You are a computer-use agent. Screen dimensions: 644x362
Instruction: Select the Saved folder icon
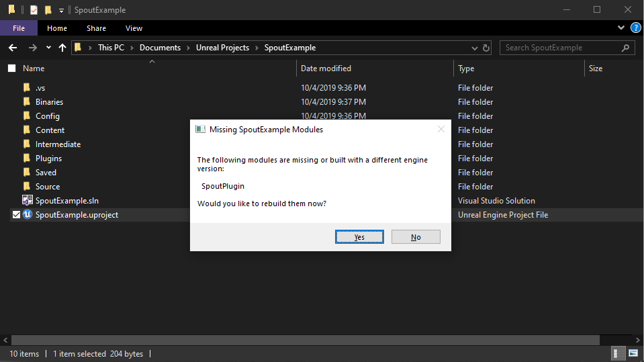tap(27, 172)
